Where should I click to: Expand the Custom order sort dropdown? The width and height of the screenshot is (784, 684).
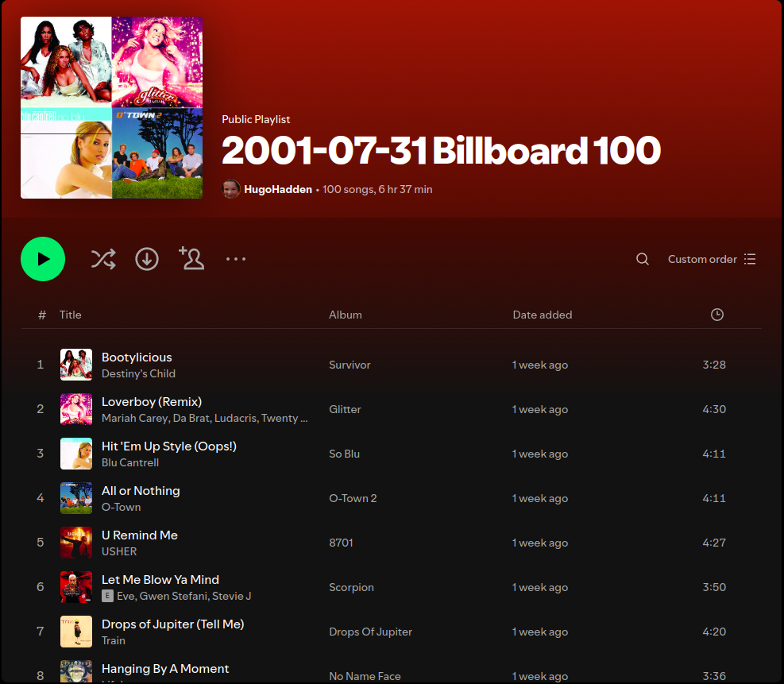[x=712, y=259]
